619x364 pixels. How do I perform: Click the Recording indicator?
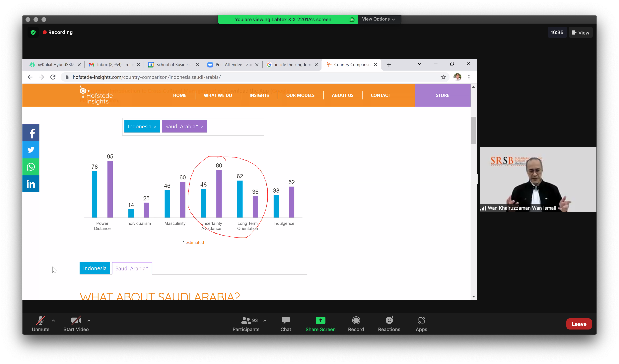click(58, 32)
